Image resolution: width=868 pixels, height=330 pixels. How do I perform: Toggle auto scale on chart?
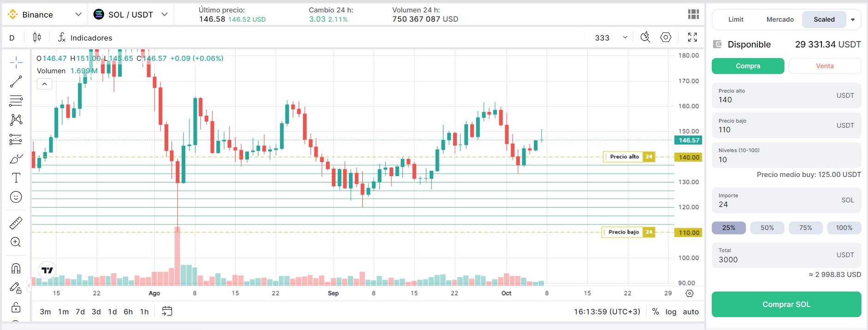(x=691, y=312)
